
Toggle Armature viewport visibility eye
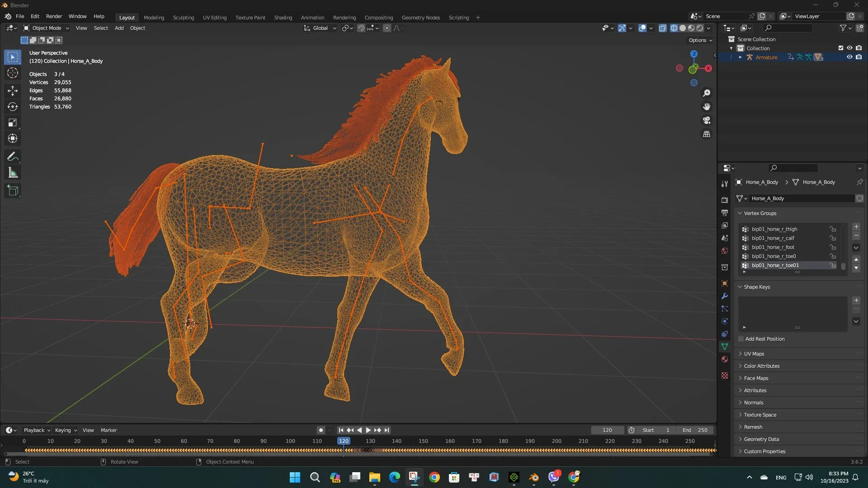[849, 57]
